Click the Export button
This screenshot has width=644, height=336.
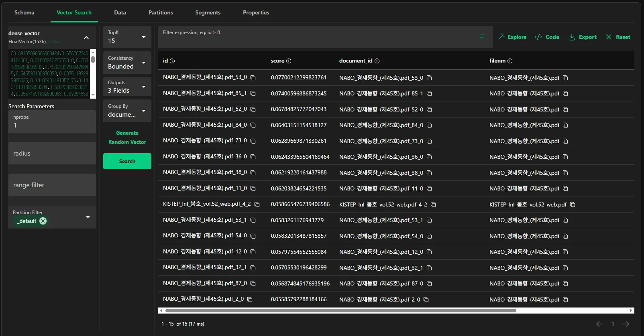(583, 37)
